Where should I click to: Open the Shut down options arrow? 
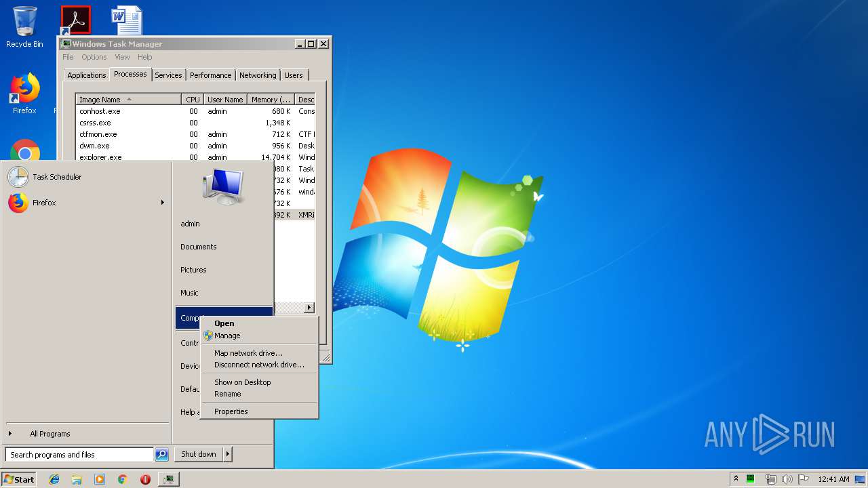[x=228, y=454]
